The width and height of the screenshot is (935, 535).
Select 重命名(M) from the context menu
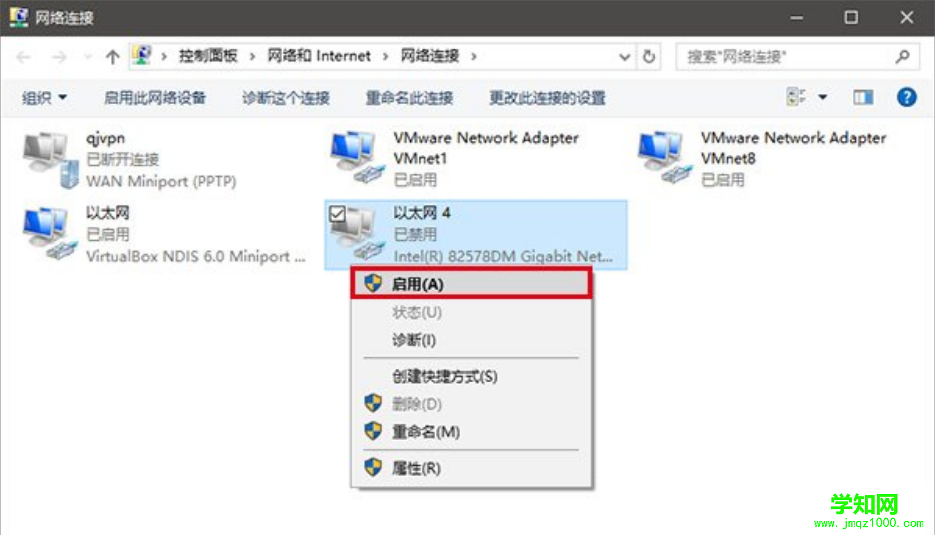tap(471, 432)
